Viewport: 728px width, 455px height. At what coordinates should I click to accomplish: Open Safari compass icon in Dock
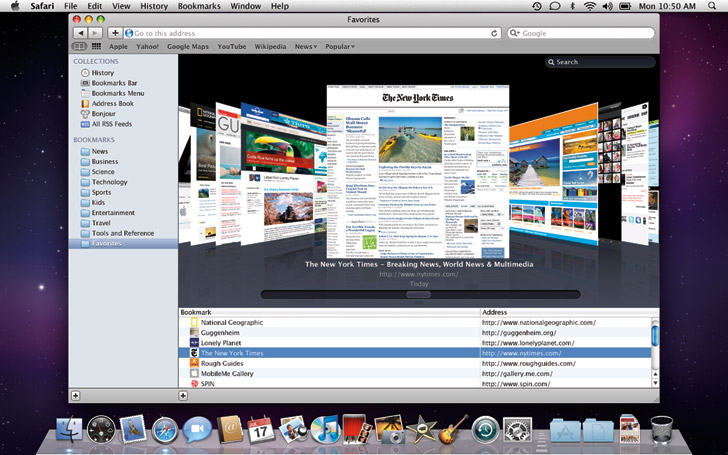pos(165,430)
